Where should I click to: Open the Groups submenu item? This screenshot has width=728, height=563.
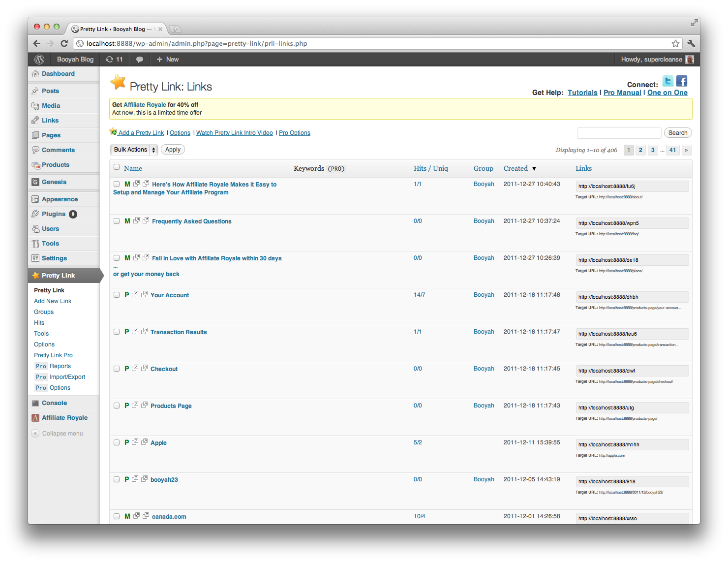pyautogui.click(x=44, y=312)
